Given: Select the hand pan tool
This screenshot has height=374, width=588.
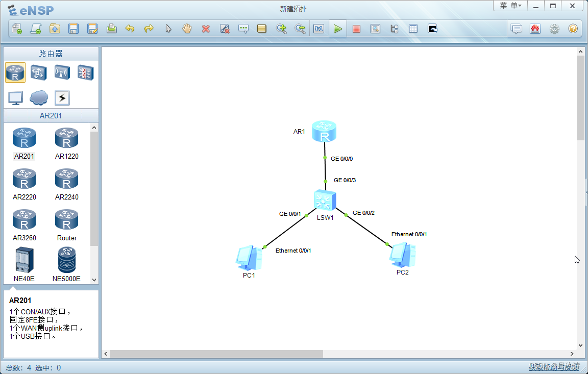Looking at the screenshot, I should 187,29.
